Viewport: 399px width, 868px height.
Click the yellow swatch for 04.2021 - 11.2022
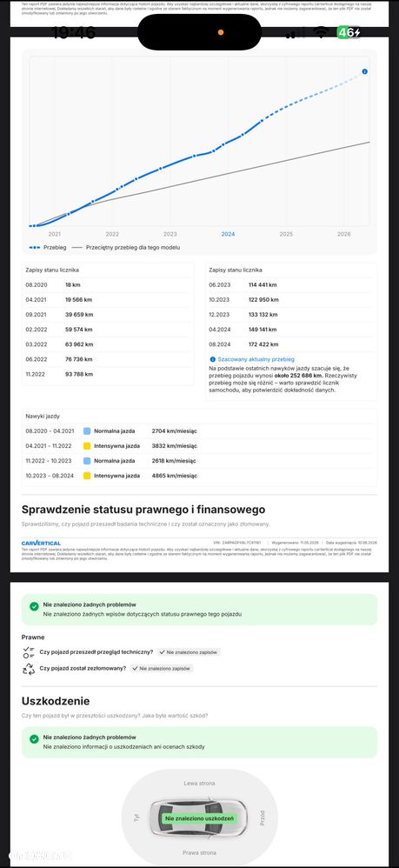(x=87, y=445)
